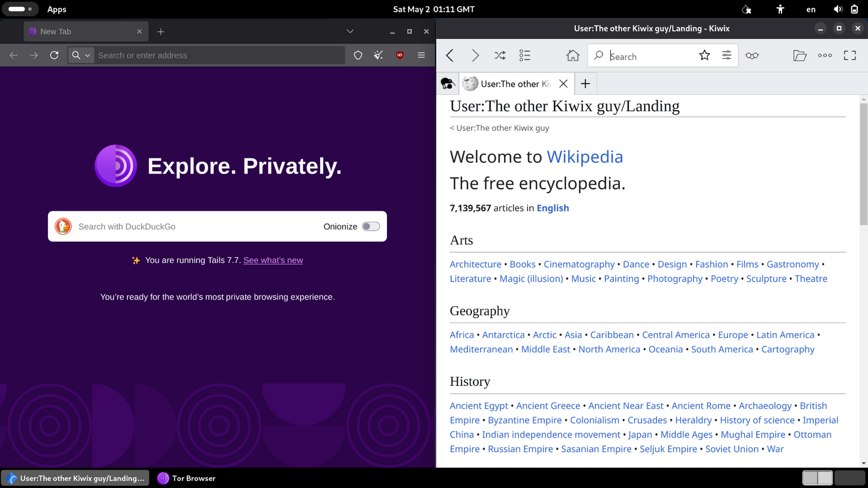
Task: Go to Kiwix home page
Action: (573, 56)
